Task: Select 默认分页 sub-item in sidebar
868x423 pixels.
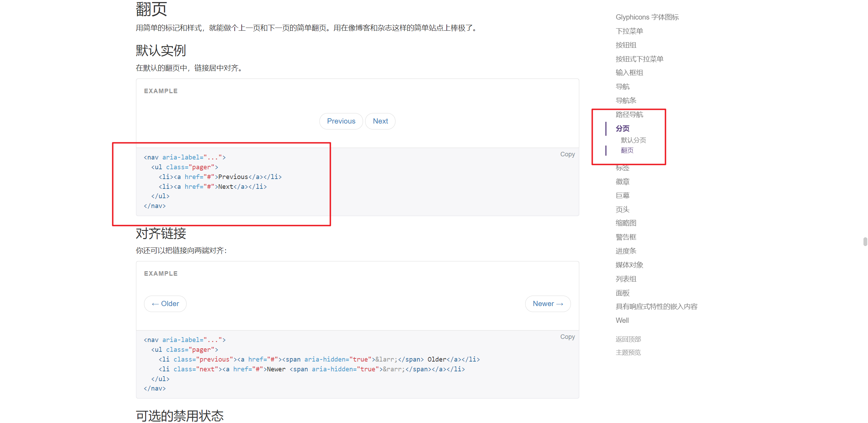Action: click(x=633, y=140)
